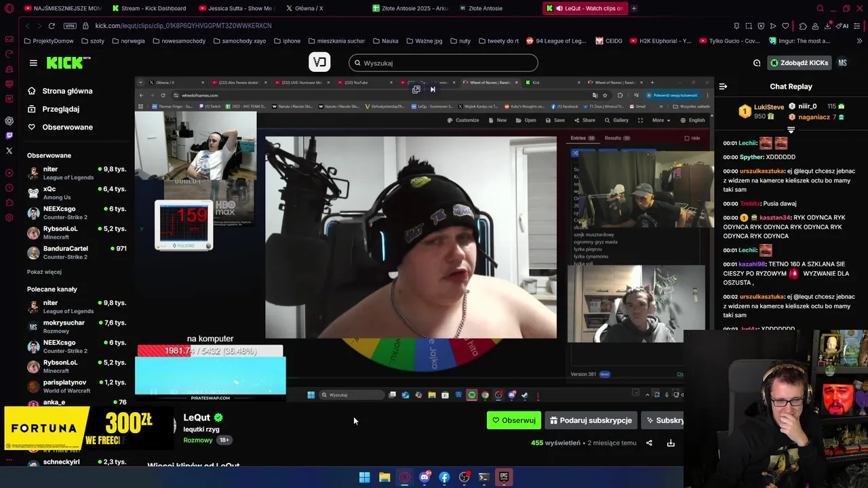Expand the chat leaderboard handle
Image resolution: width=868 pixels, height=488 pixels.
(x=791, y=129)
